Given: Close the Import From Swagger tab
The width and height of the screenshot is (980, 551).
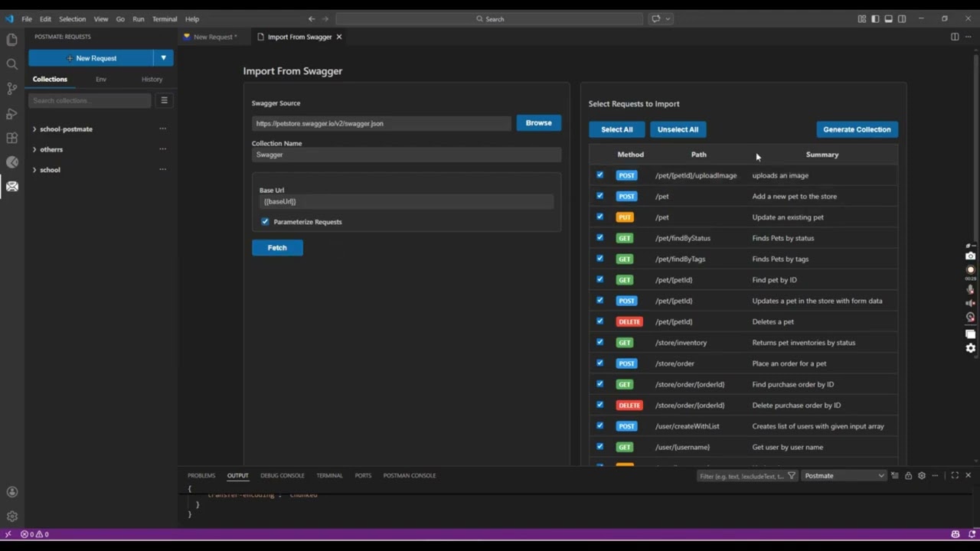Looking at the screenshot, I should (x=339, y=37).
